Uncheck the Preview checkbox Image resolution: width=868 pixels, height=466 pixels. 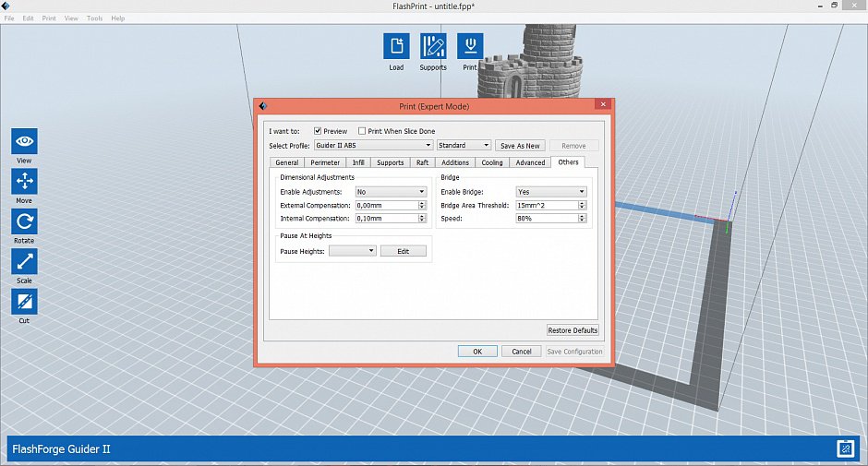318,131
